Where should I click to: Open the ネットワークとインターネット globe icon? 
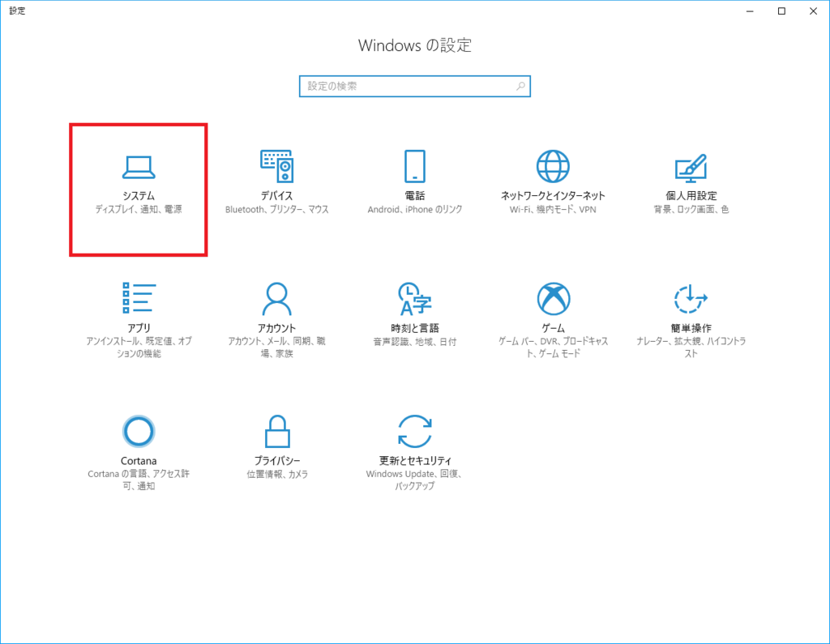coord(553,166)
